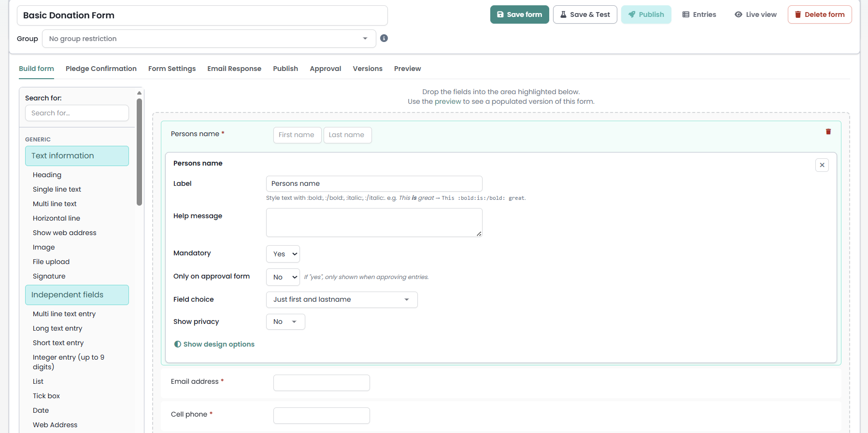Screen dimensions: 868x433
Task: Open the Show privacy dropdown
Action: [x=285, y=322]
